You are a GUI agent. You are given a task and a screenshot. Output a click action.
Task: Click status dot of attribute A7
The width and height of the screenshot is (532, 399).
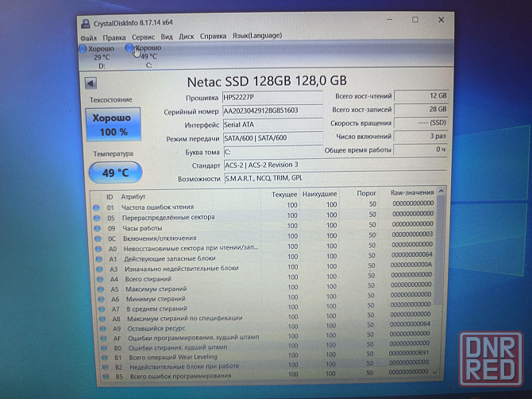pyautogui.click(x=102, y=309)
